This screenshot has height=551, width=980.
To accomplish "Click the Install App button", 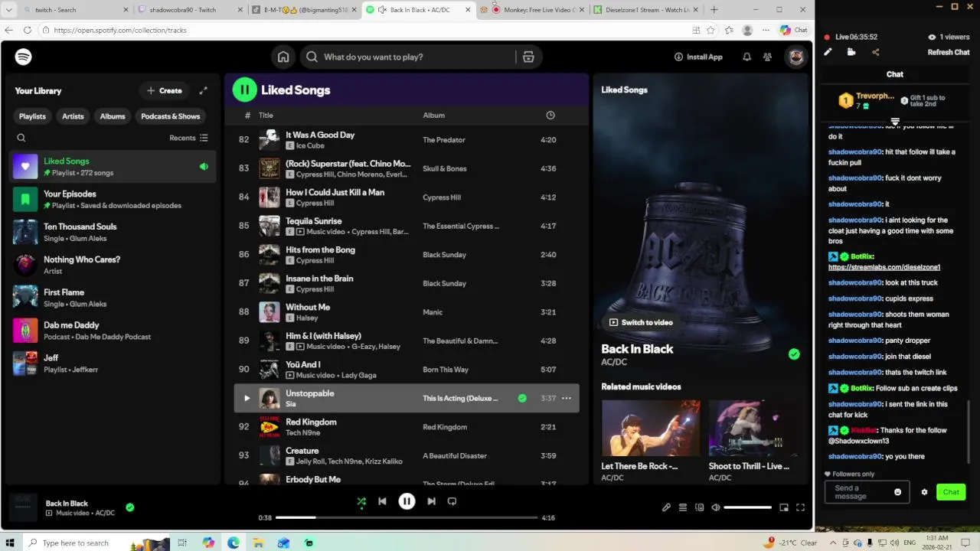I will [698, 57].
